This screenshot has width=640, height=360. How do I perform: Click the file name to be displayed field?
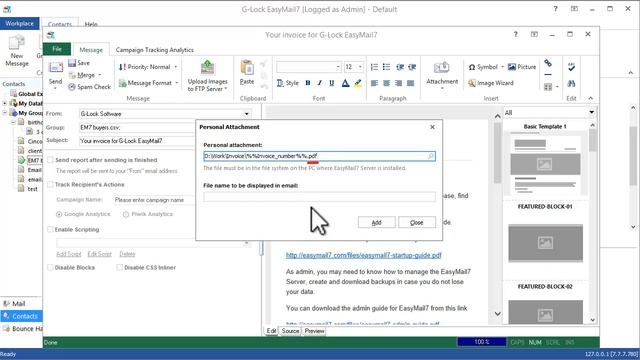319,197
